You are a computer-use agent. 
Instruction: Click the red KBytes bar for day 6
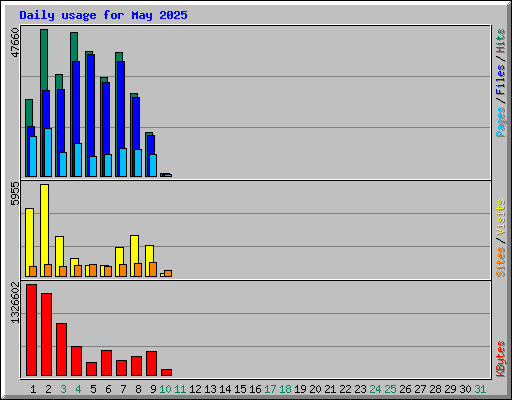tap(106, 363)
